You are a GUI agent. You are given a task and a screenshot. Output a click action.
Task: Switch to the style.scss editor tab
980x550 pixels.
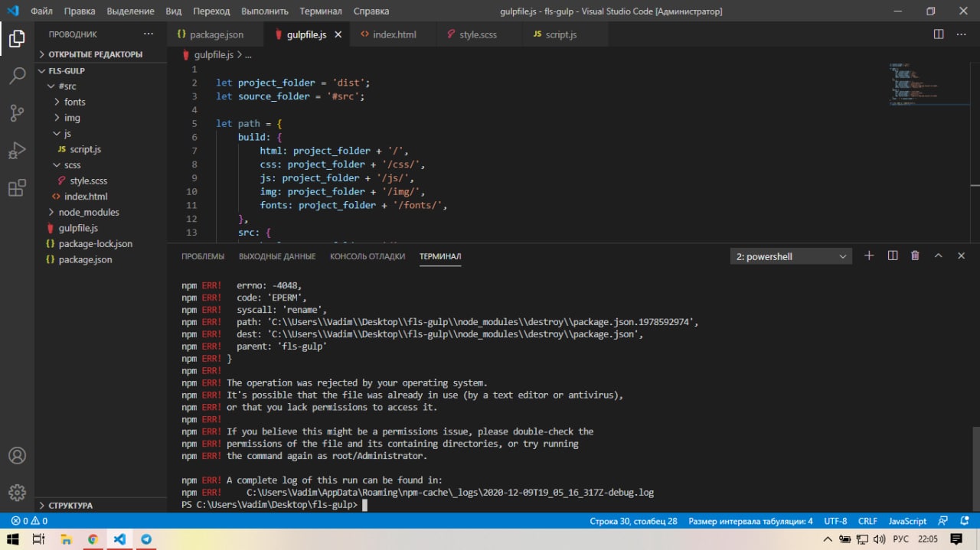click(479, 34)
